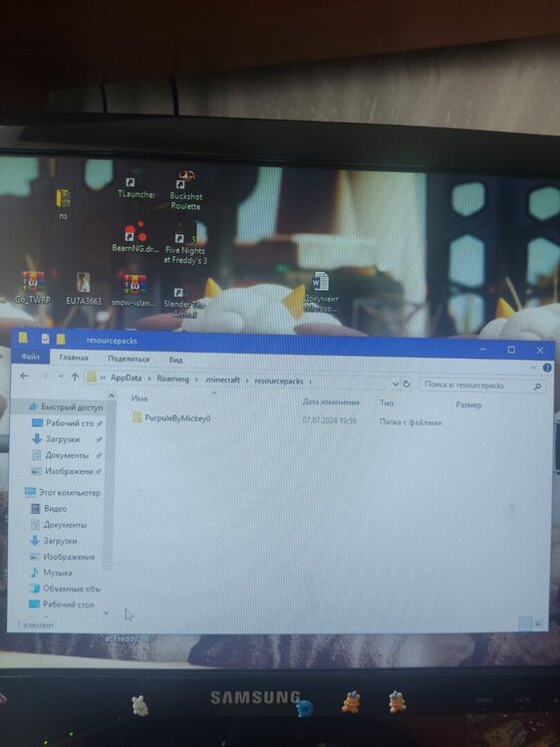
Task: Navigate to .minecraft in the breadcrumb path
Action: (222, 379)
